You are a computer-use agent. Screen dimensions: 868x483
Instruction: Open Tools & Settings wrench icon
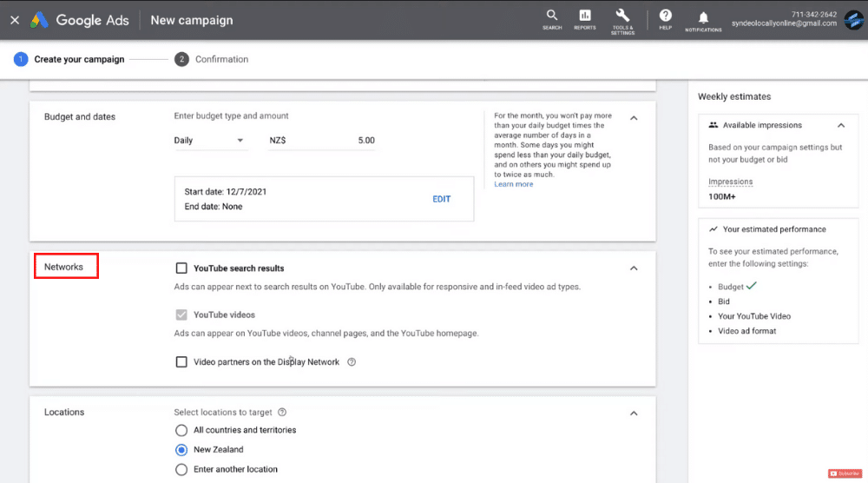(622, 21)
